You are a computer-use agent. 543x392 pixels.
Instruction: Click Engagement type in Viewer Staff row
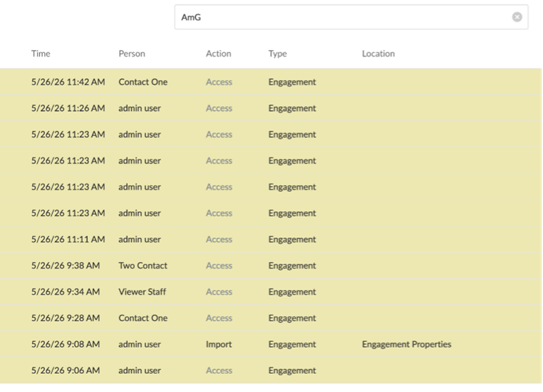point(292,293)
